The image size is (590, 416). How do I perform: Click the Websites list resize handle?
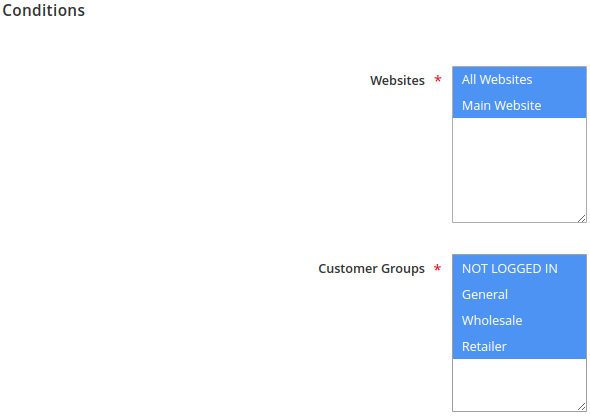(x=582, y=218)
